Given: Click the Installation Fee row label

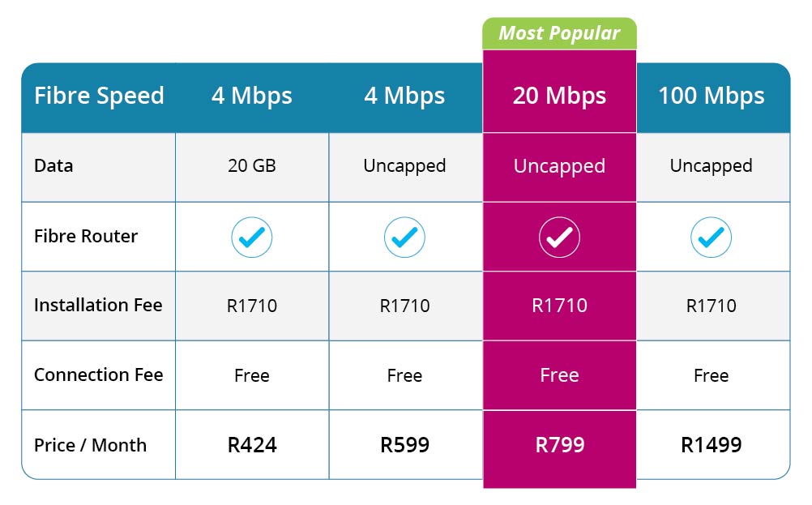Looking at the screenshot, I should [98, 305].
